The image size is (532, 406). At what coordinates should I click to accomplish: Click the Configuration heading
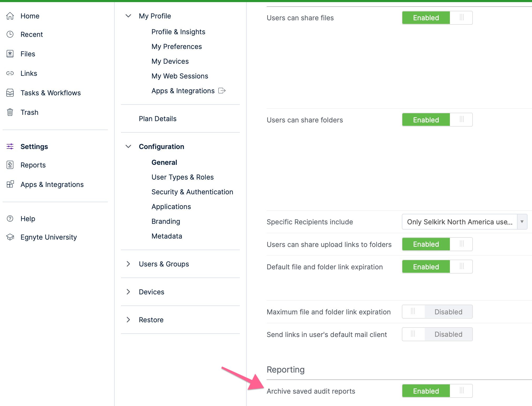click(161, 147)
